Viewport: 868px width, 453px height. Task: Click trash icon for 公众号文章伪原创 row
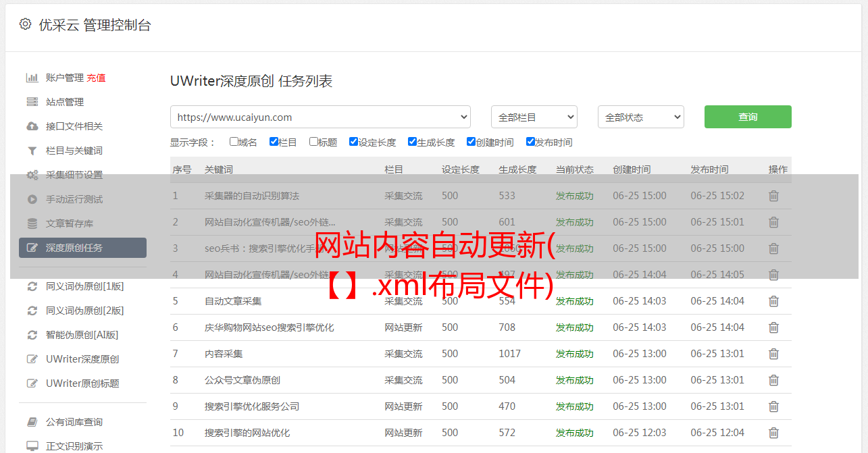point(774,380)
